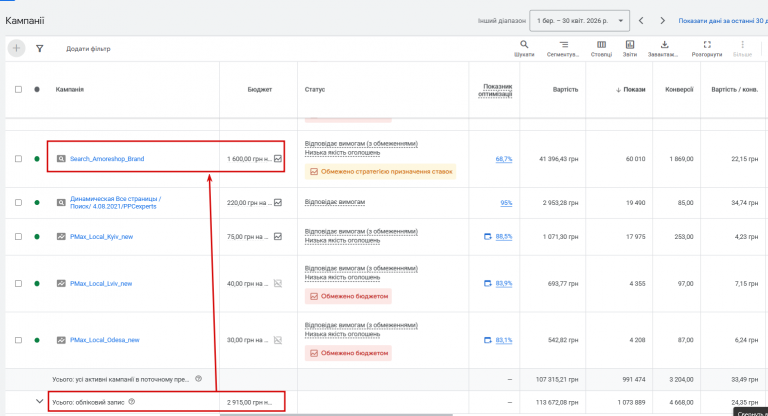Screen dimensions: 768x416
Task: Click Обмежено стратегією призначення ставок badge
Action: [x=381, y=171]
